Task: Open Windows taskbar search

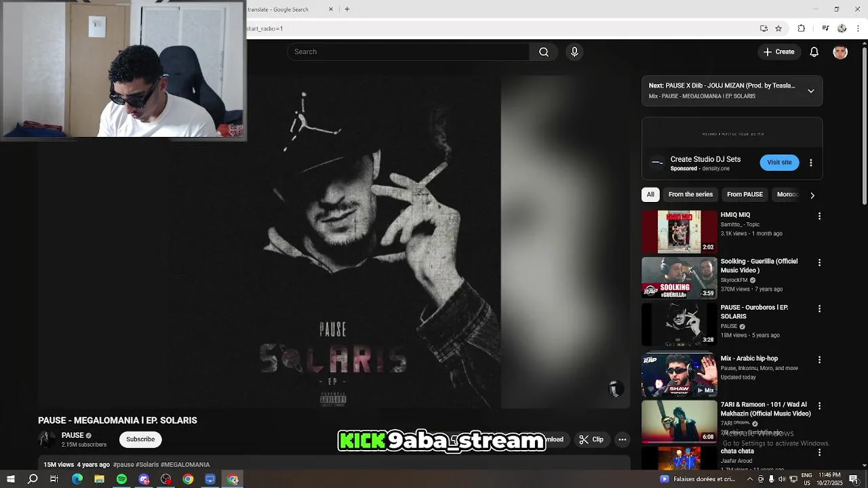Action: click(x=33, y=479)
